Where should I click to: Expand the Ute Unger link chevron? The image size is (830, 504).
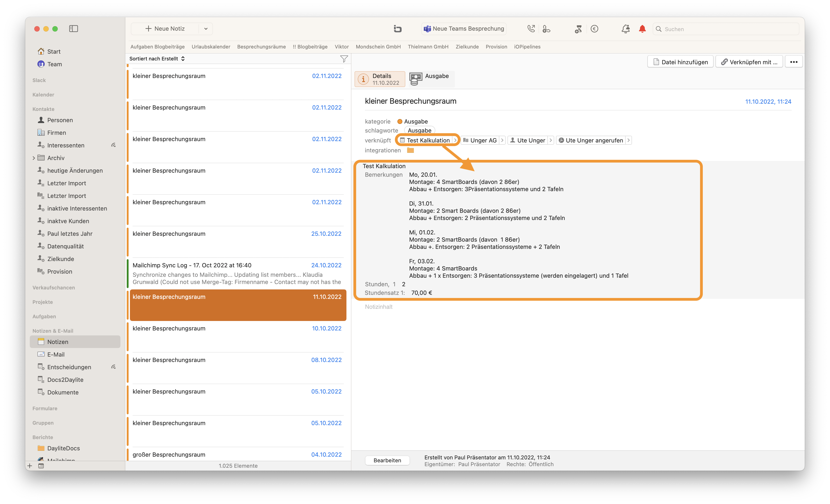[550, 140]
